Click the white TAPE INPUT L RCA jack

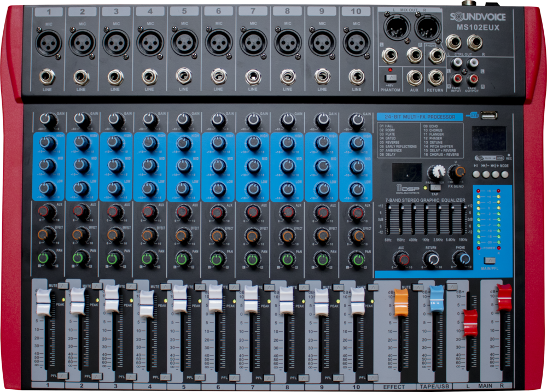click(x=457, y=63)
